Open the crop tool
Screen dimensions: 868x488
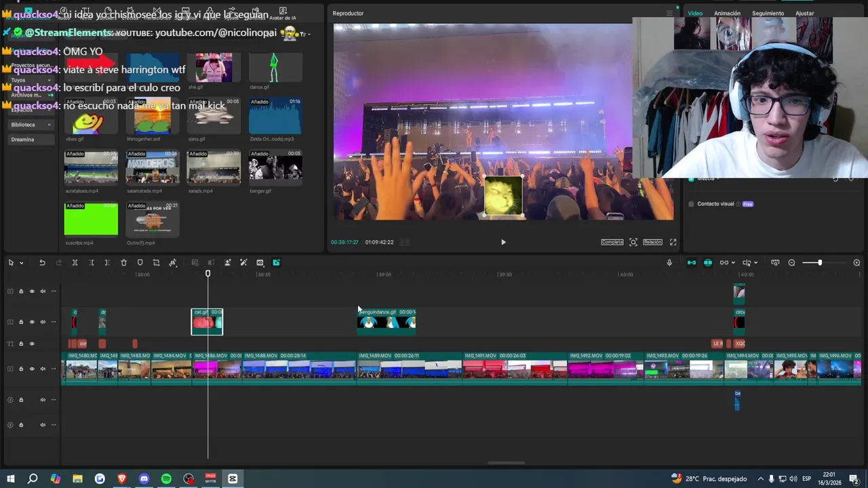point(156,263)
